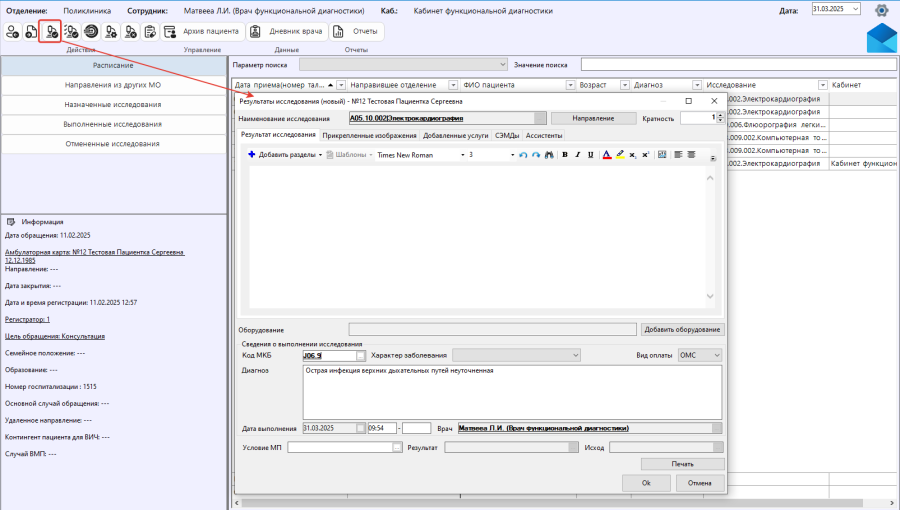Open the font size dropdown

(x=513, y=155)
